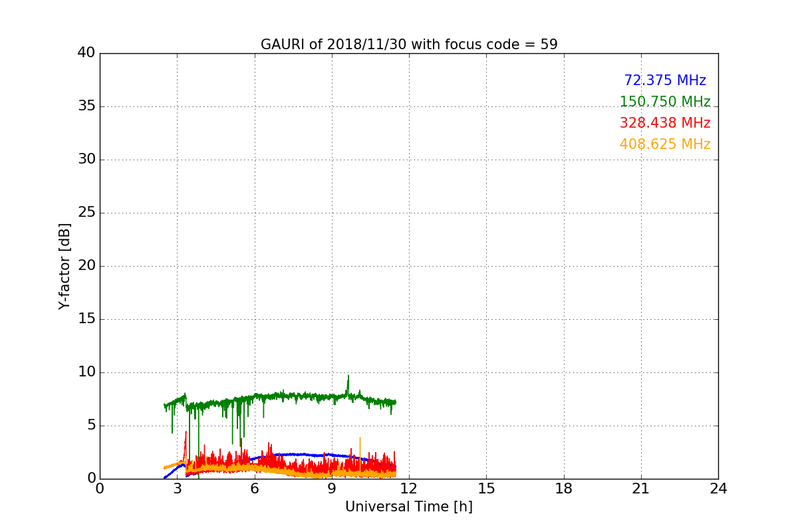
Task: Click y-axis tick value 35
Action: click(86, 106)
